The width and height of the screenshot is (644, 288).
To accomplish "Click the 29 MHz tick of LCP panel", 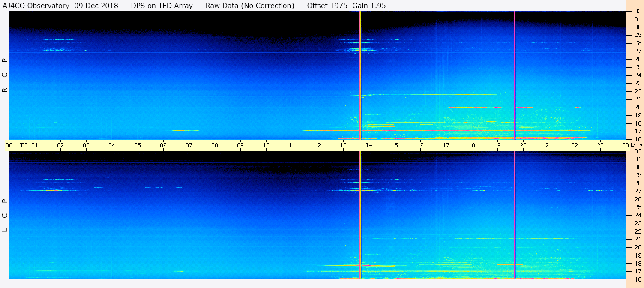I will click(x=637, y=175).
